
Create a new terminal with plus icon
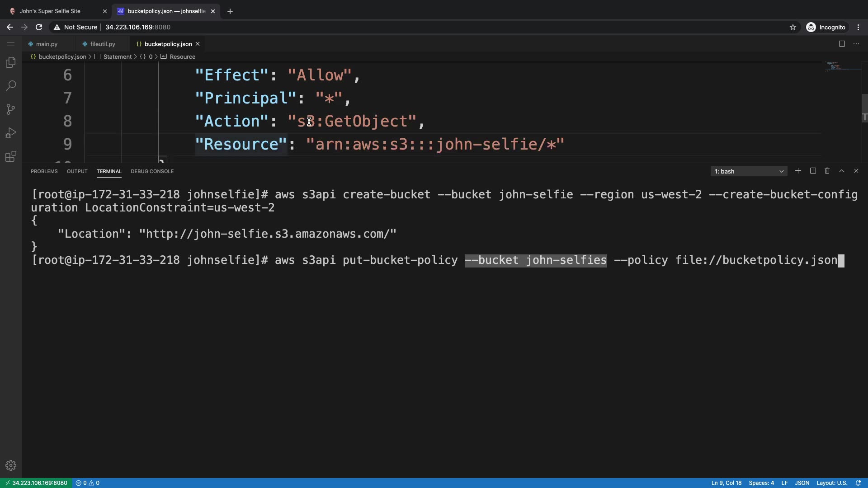point(798,171)
